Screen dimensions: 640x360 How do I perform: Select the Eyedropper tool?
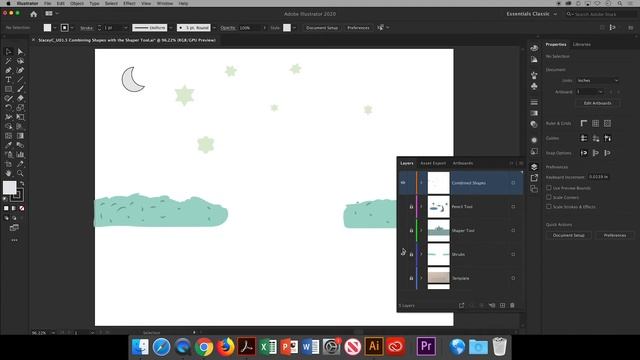[x=8, y=145]
